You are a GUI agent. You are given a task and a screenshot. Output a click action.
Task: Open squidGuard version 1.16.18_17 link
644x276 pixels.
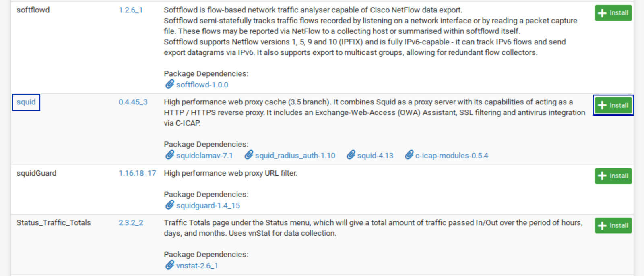coord(137,173)
